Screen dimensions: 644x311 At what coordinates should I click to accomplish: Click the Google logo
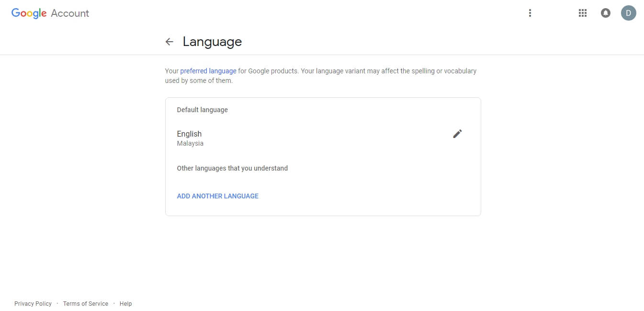29,13
